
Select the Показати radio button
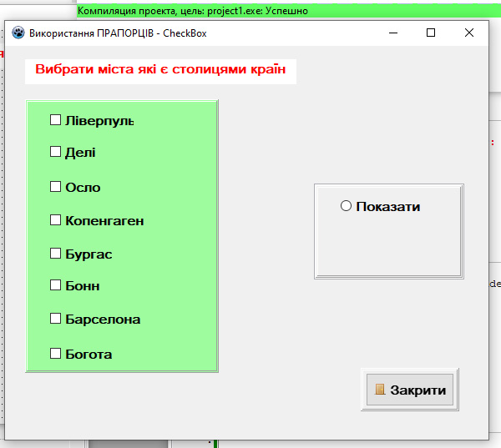tap(346, 206)
